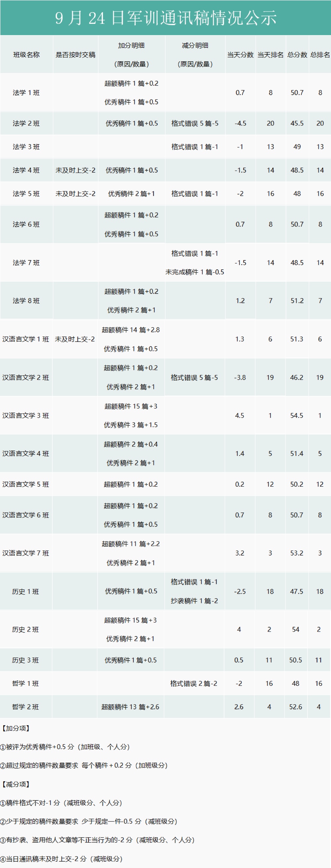Click the 是否按时交稿 column header
Viewport: 331px width, 868px height.
tap(75, 55)
